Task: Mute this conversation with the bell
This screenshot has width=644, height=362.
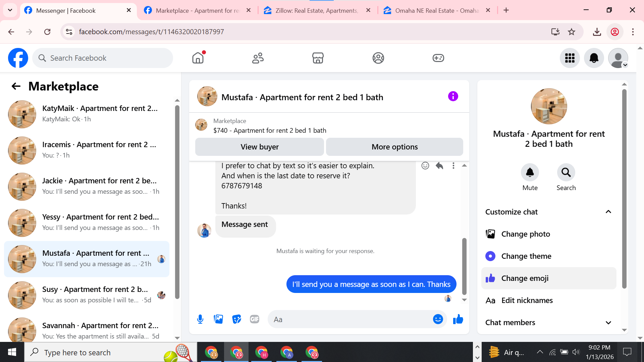Action: (x=530, y=173)
